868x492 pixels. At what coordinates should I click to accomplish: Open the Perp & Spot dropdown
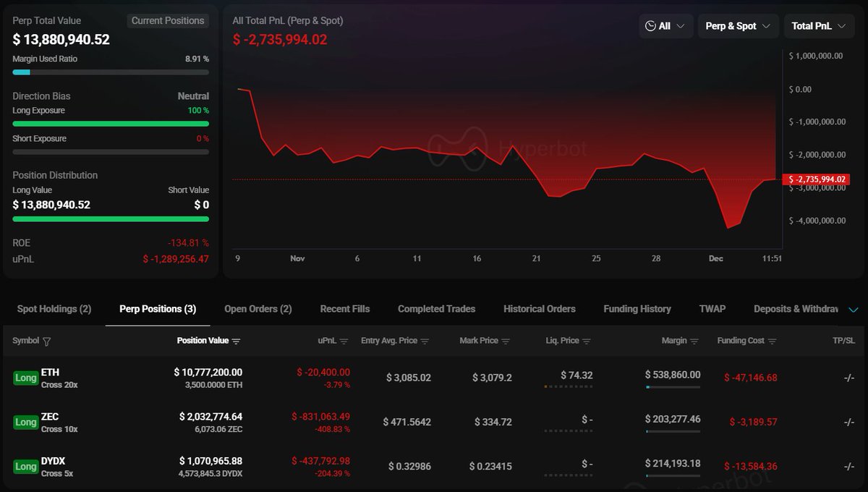coord(738,26)
